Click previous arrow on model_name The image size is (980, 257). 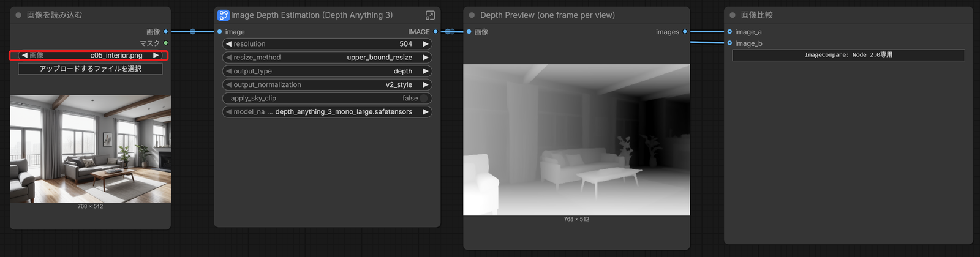tap(228, 112)
